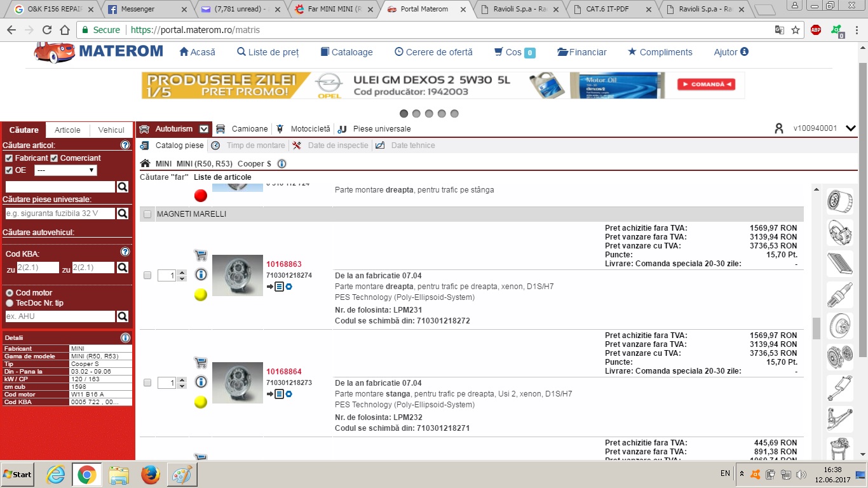The image size is (868, 488).
Task: Switch to the Vehicul tab
Action: pyautogui.click(x=111, y=130)
